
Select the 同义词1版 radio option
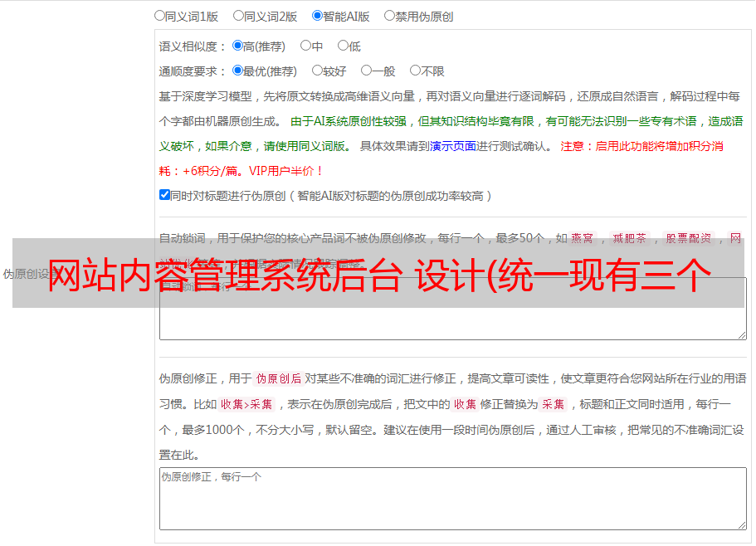click(x=159, y=15)
